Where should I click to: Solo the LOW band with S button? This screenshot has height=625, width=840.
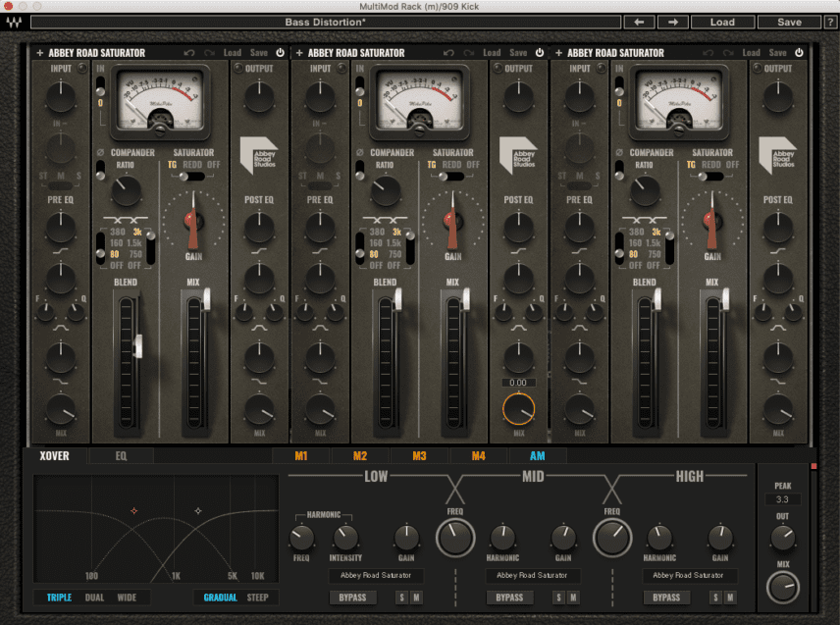coord(401,598)
